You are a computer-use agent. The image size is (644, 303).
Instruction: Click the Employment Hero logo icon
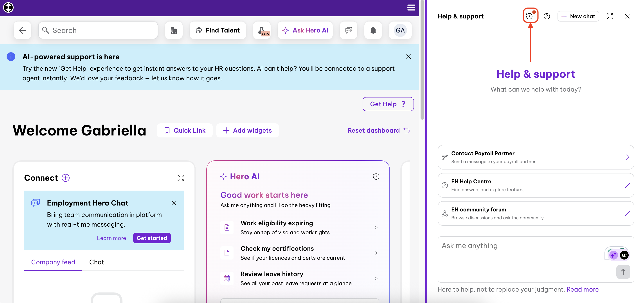[x=8, y=7]
